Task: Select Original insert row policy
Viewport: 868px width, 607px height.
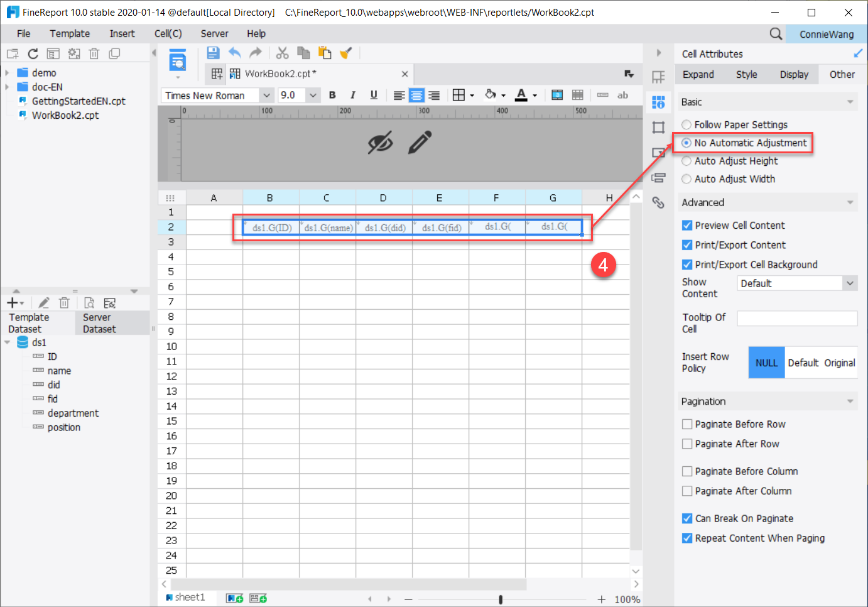Action: pyautogui.click(x=840, y=363)
